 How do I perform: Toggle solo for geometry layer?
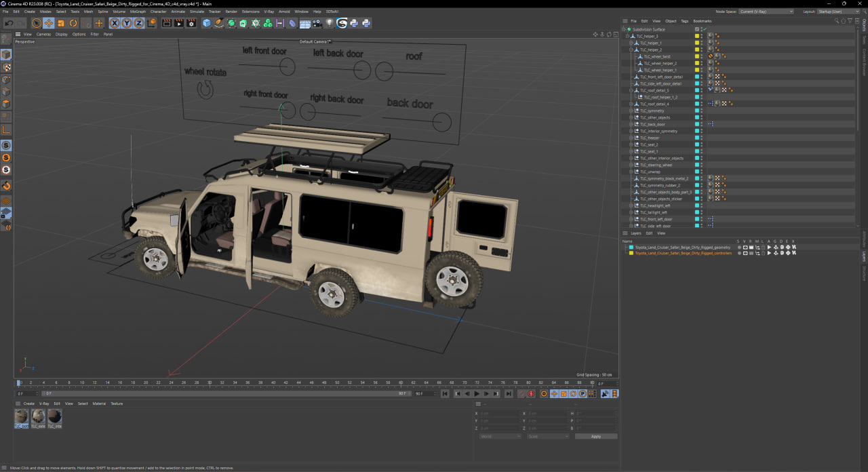(738, 248)
